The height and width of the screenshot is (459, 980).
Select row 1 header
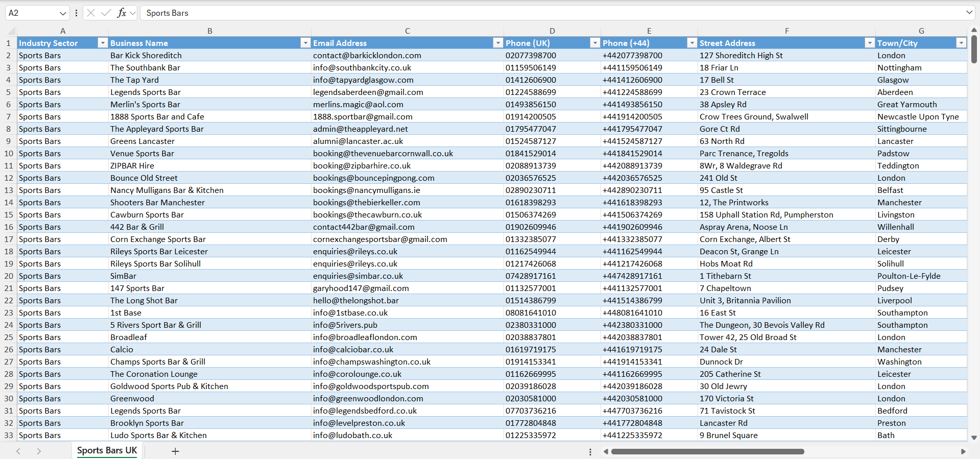9,43
